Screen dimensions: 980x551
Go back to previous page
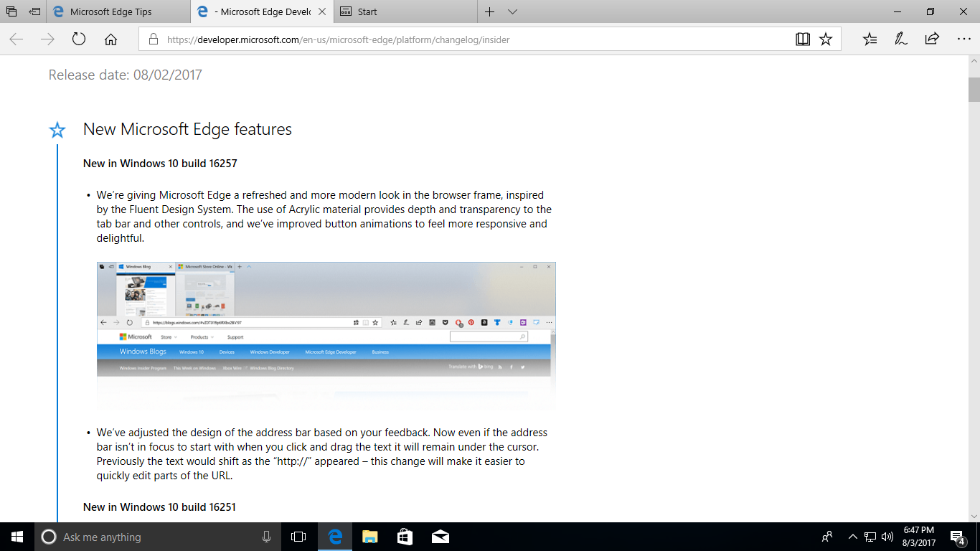[16, 39]
